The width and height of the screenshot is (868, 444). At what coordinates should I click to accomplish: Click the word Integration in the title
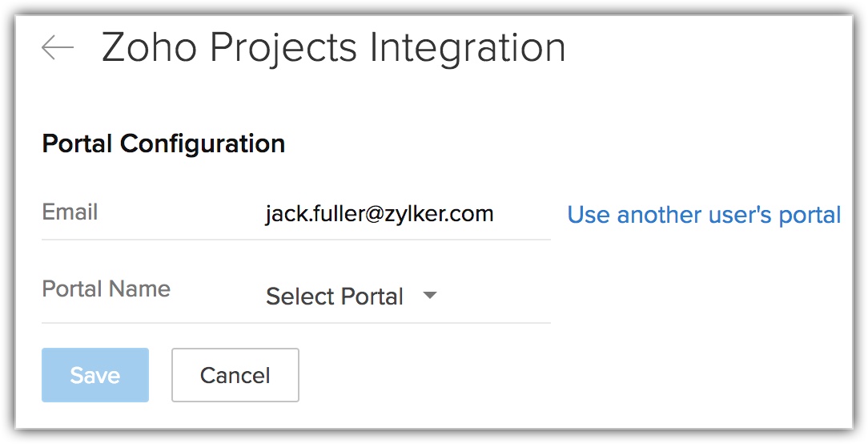click(x=467, y=48)
